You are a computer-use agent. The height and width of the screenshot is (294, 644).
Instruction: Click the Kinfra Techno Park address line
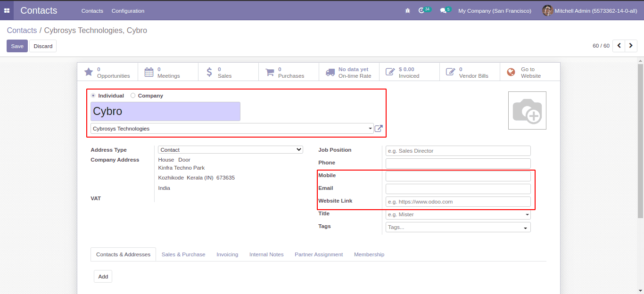(182, 168)
